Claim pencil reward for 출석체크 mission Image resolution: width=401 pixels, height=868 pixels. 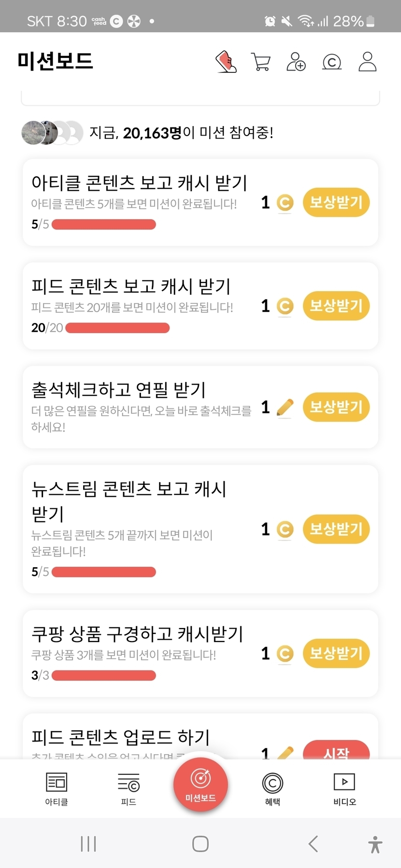pyautogui.click(x=336, y=407)
